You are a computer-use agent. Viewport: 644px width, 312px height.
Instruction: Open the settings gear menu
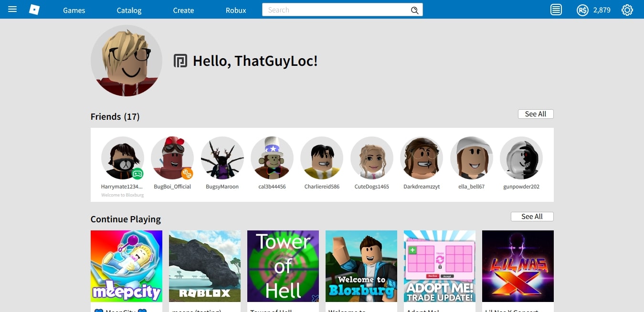click(627, 10)
